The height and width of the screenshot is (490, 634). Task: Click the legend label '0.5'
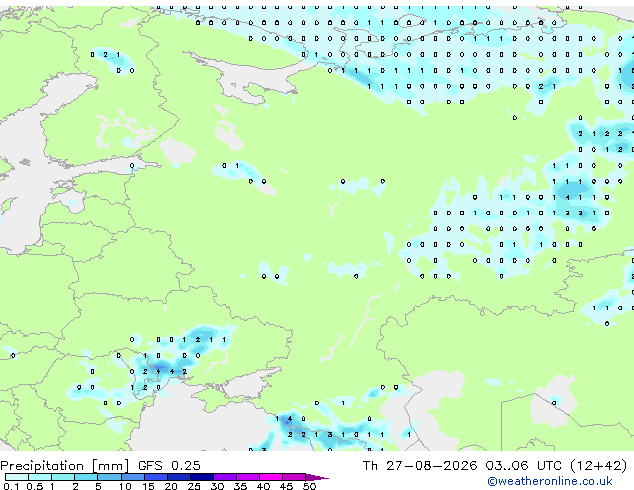34,486
